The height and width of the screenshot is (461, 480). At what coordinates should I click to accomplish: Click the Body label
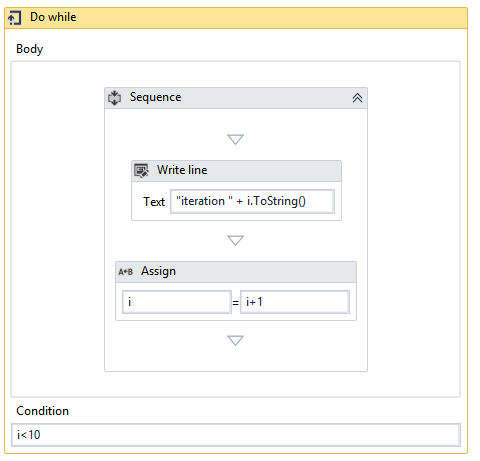pos(30,49)
